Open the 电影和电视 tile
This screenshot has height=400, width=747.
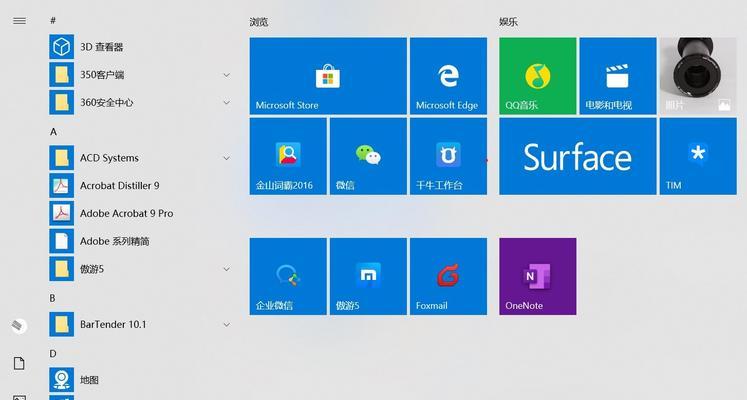click(618, 76)
